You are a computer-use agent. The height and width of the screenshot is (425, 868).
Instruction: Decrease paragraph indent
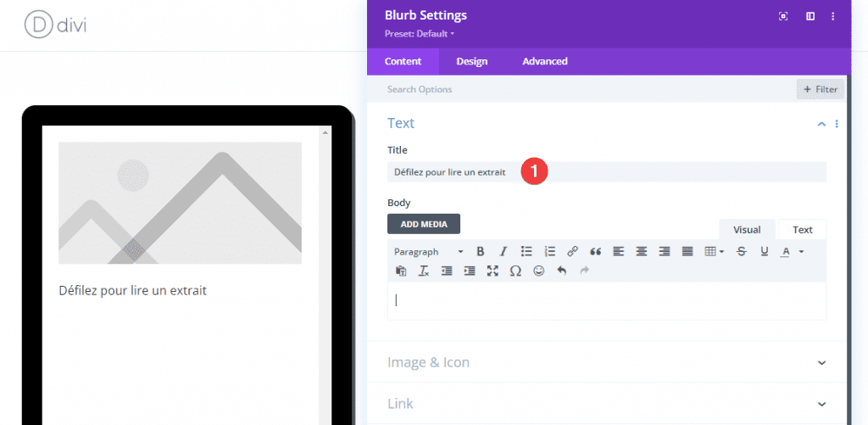pos(447,271)
